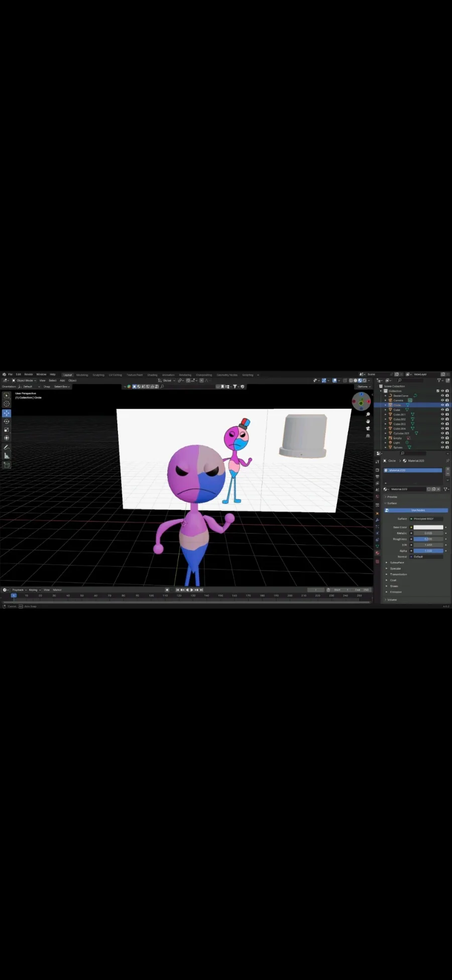Select the Add Cube tool
Screen dimensions: 452x980
(7, 465)
